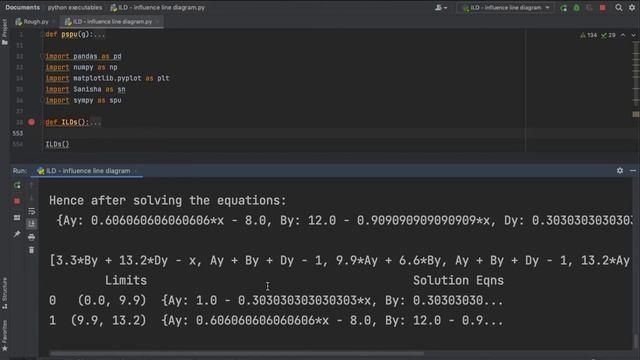
Task: Toggle the breakpoint on def ILDs line
Action: pyautogui.click(x=31, y=122)
